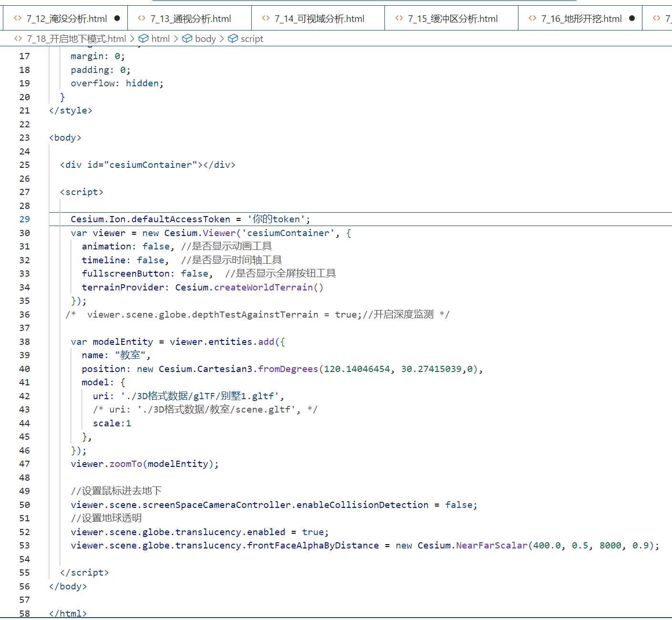Click cube icon before breadcrumb html

pyautogui.click(x=144, y=39)
